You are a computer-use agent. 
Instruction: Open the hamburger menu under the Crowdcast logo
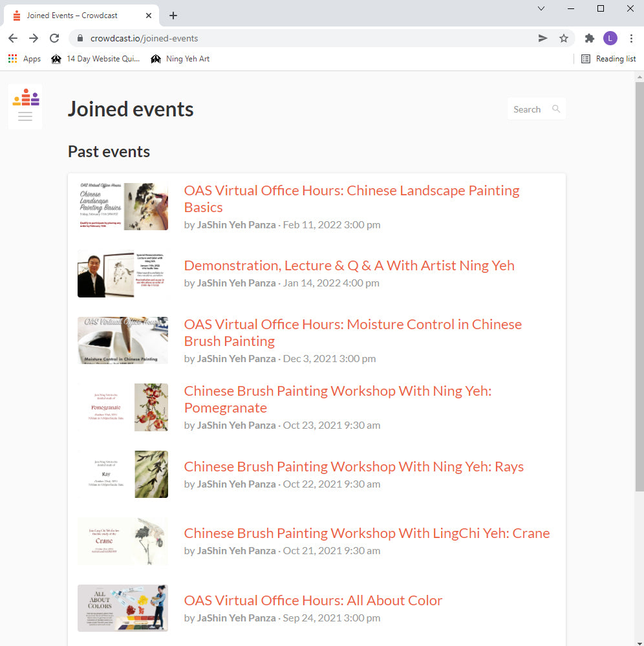tap(25, 116)
